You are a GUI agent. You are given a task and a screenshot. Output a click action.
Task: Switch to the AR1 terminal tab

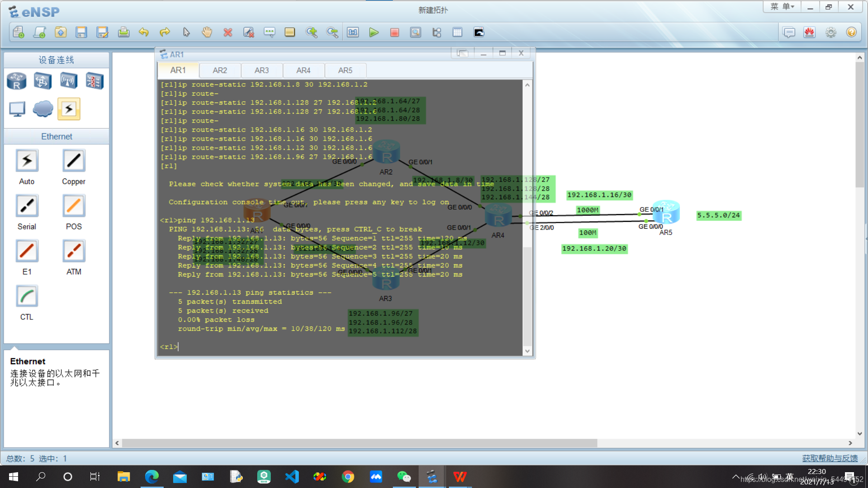pos(178,70)
